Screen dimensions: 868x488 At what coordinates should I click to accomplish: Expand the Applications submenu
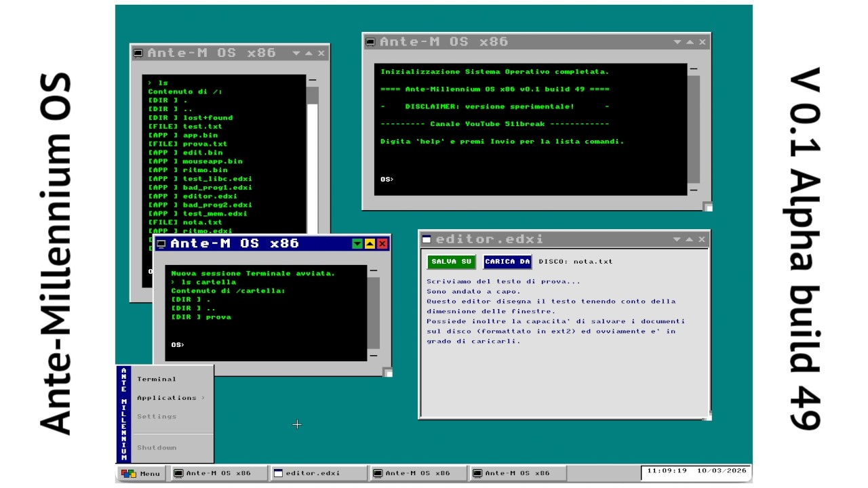(171, 398)
